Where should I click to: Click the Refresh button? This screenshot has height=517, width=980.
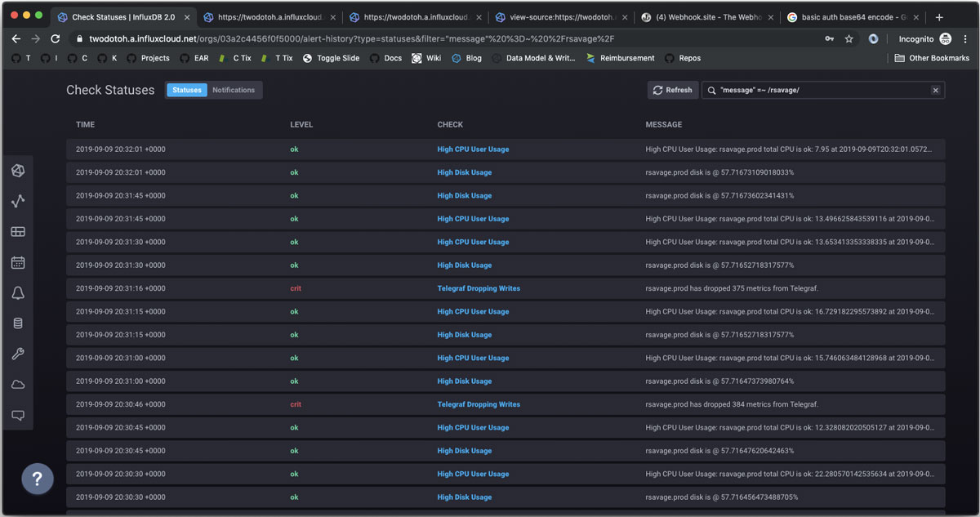(672, 90)
